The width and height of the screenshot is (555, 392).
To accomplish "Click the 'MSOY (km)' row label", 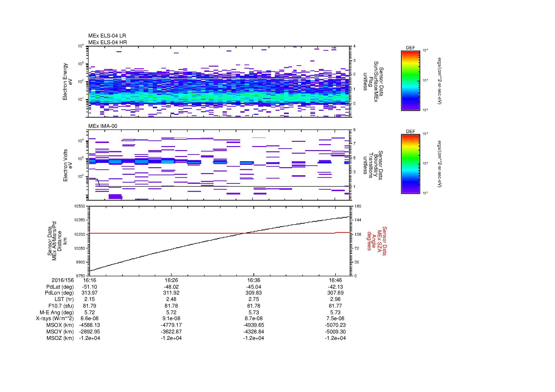I will [60, 332].
